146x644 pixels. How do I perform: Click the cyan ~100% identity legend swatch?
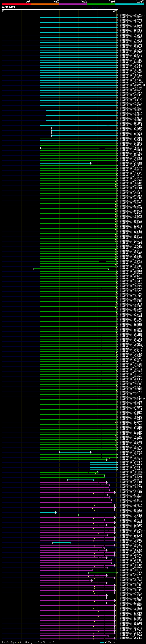pyautogui.click(x=130, y=4)
